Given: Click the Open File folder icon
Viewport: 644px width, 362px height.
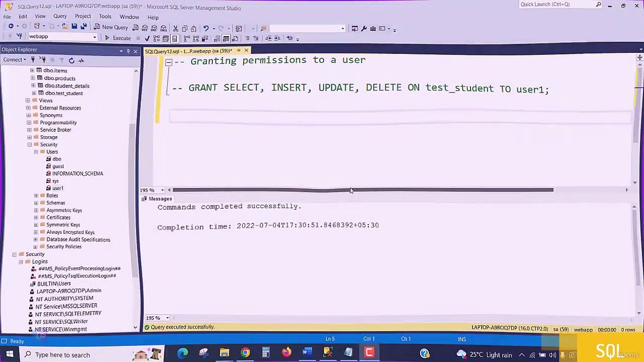Looking at the screenshot, I should (64, 26).
